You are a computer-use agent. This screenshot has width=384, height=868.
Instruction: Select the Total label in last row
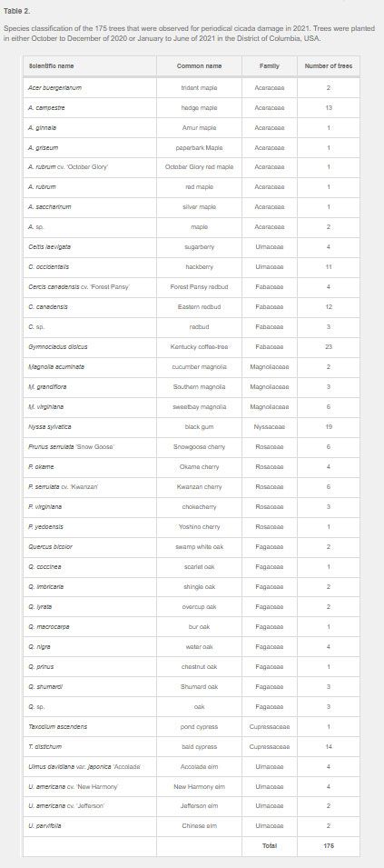[x=270, y=845]
